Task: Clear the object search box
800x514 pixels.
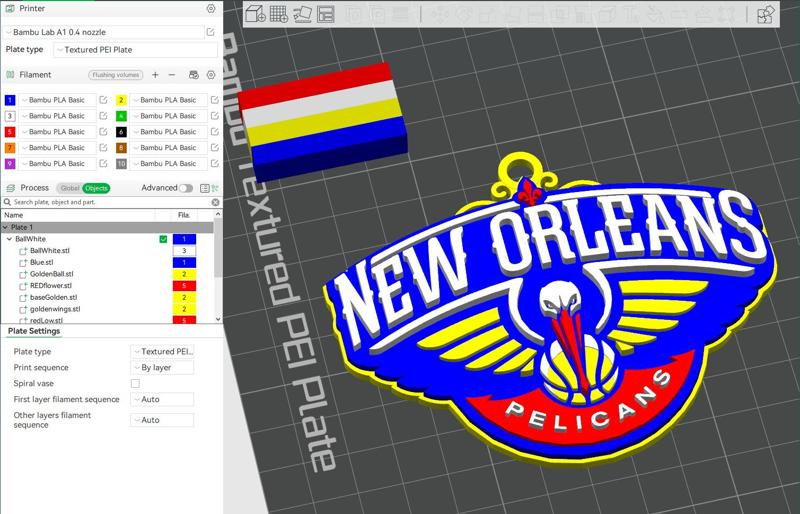Action: [x=215, y=202]
